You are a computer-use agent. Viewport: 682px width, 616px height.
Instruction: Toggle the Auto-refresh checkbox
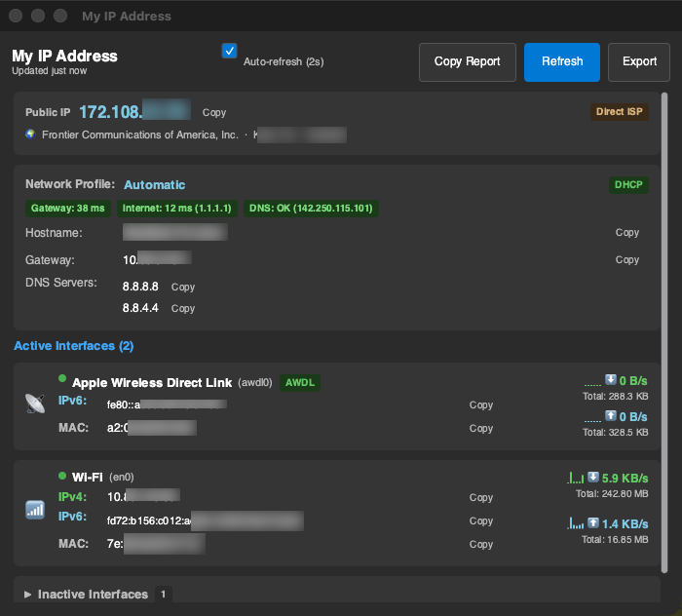tap(230, 52)
